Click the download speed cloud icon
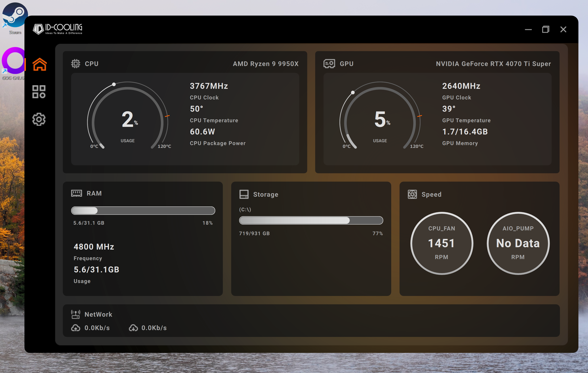The height and width of the screenshot is (373, 588). (133, 328)
